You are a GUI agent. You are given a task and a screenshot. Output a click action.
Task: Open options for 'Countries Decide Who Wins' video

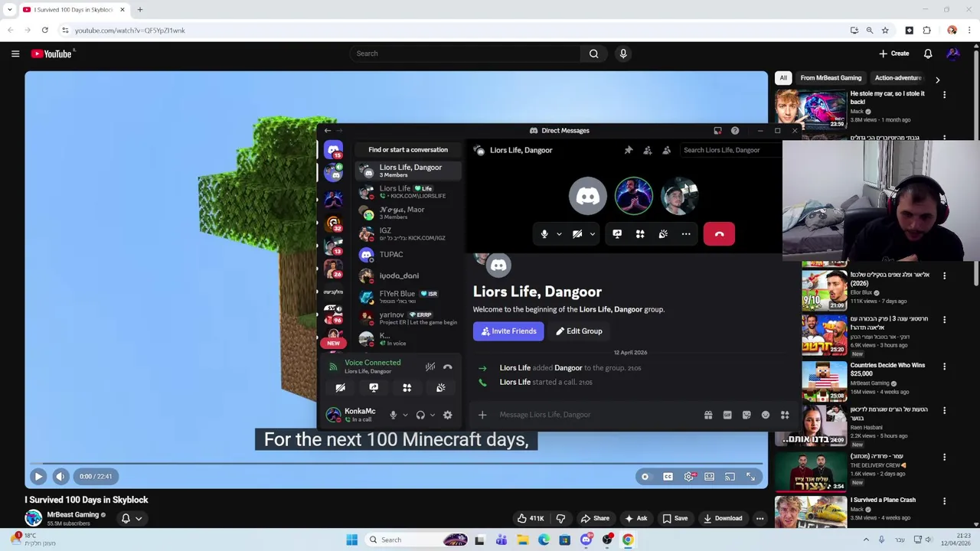[944, 367]
